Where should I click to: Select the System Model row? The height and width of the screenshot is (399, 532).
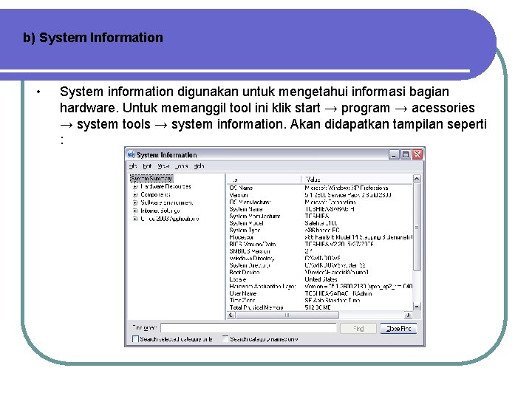320,223
